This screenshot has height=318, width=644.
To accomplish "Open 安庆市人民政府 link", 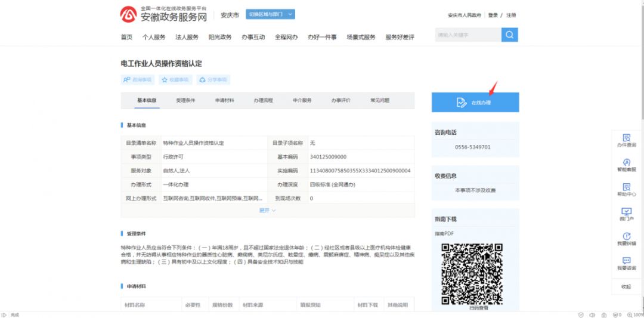I will [464, 15].
